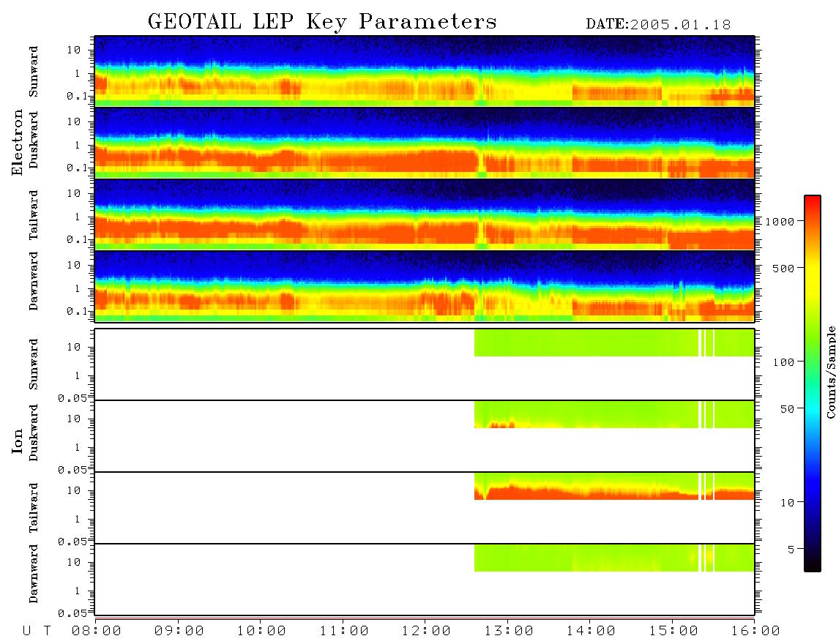This screenshot has height=644, width=836.
Task: Click the 13:00 time tick label
Action: 509,631
